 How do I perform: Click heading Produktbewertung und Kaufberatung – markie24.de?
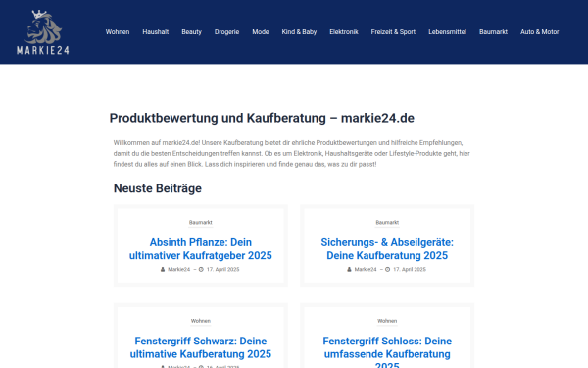(x=262, y=118)
